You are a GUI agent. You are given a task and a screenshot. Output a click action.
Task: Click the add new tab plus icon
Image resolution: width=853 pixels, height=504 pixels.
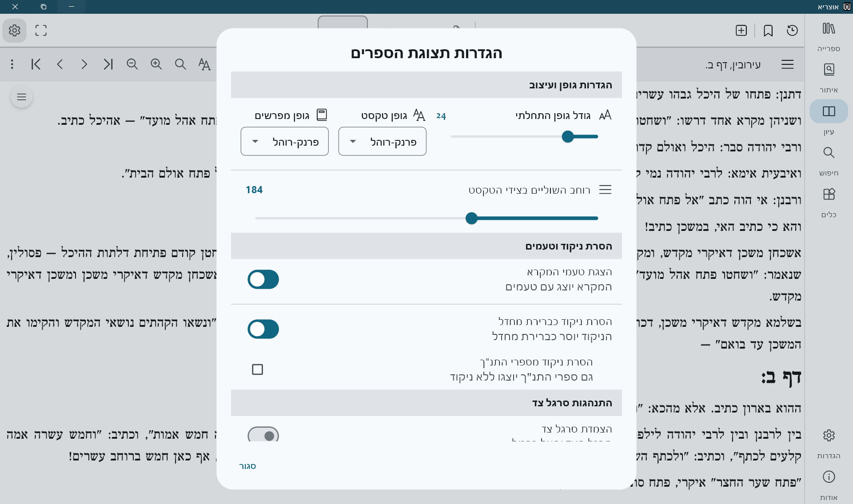pyautogui.click(x=741, y=30)
